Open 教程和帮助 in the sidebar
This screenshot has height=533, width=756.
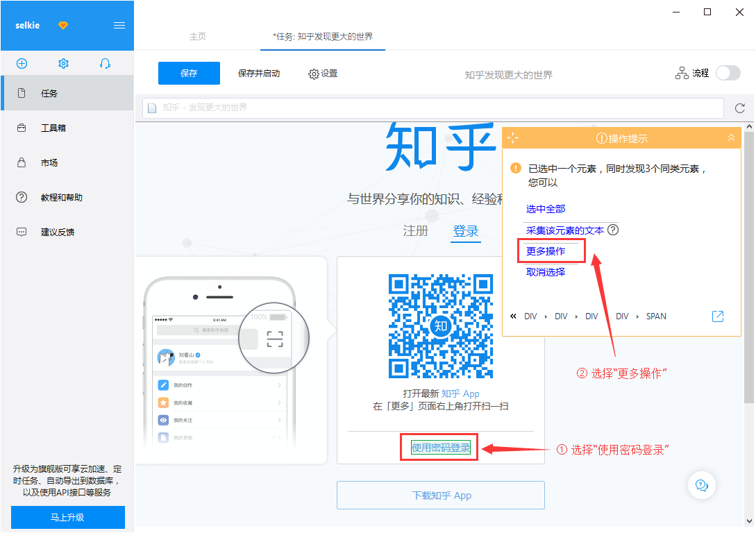pos(67,197)
